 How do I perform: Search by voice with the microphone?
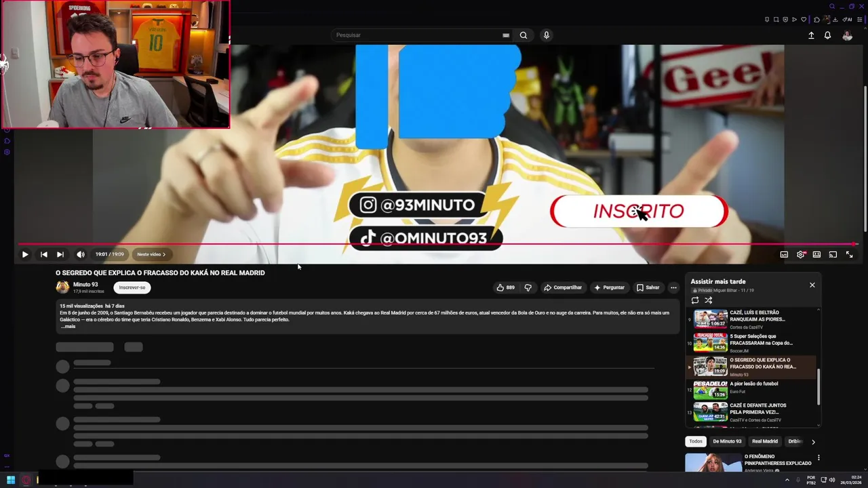(x=547, y=35)
